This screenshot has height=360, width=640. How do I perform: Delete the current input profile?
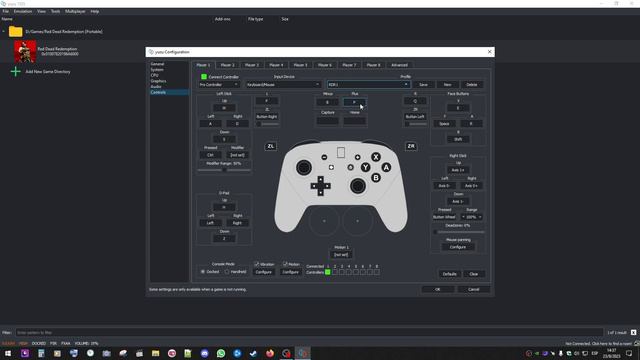(x=471, y=84)
